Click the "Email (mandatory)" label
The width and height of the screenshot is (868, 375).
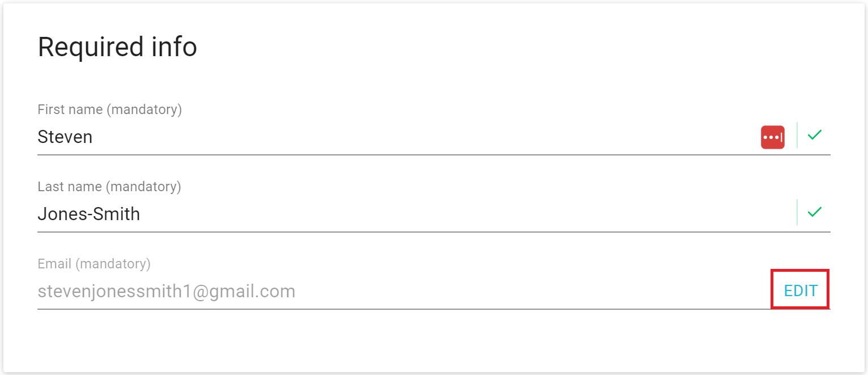point(94,264)
